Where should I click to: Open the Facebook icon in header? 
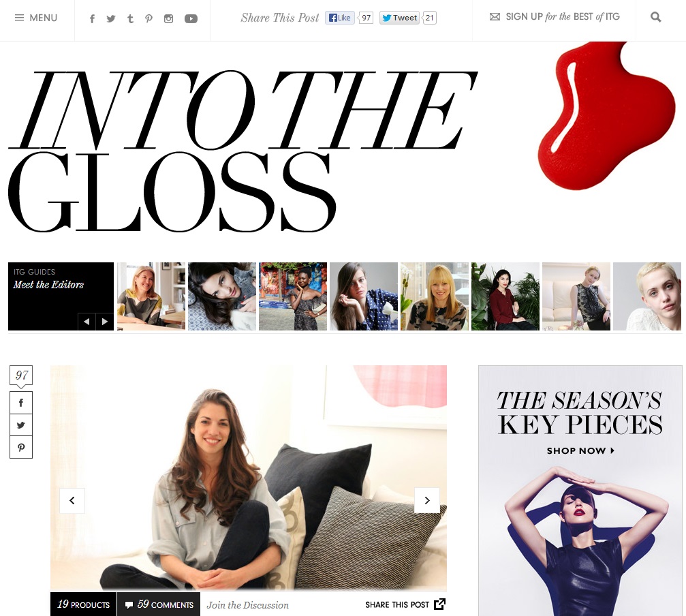(93, 19)
